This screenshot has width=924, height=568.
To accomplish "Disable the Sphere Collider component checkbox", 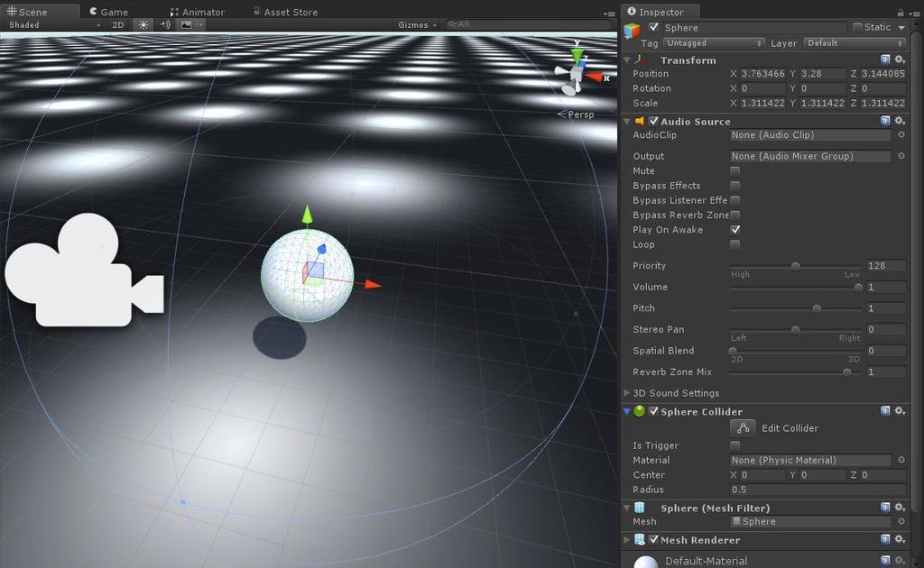I will point(653,411).
